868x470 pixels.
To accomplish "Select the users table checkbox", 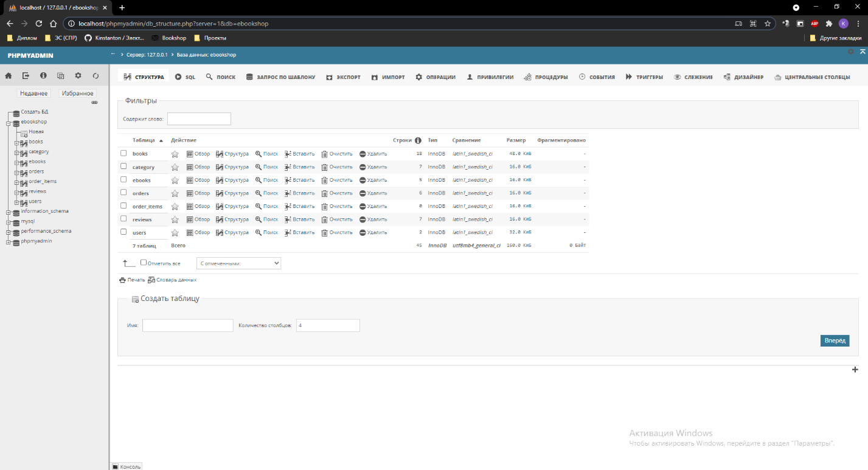I will [123, 232].
